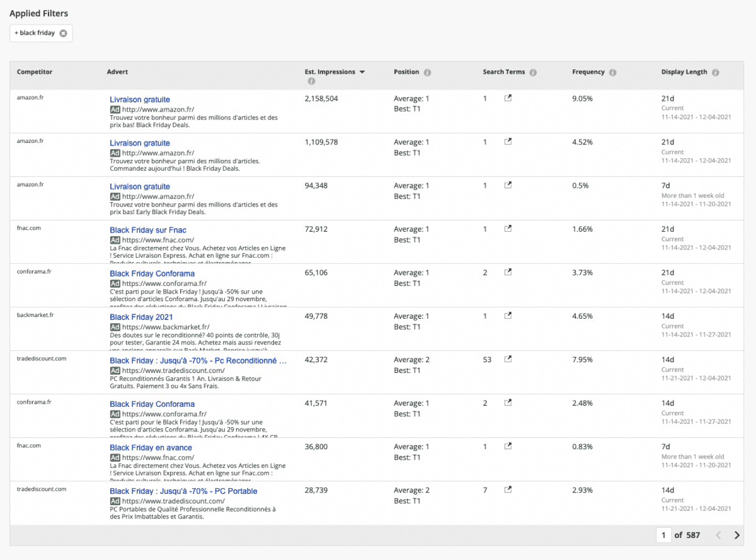Go to the previous results page
This screenshot has height=560, width=756.
tap(718, 535)
